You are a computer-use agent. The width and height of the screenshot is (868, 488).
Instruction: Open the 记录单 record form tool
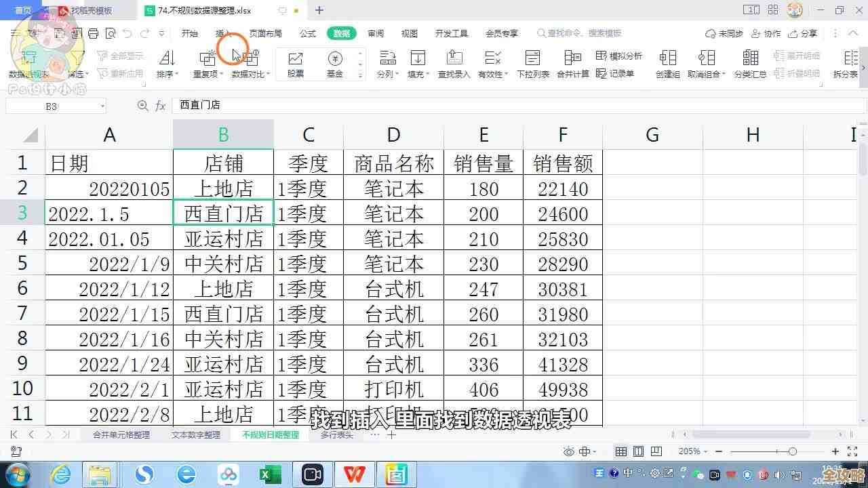point(621,73)
